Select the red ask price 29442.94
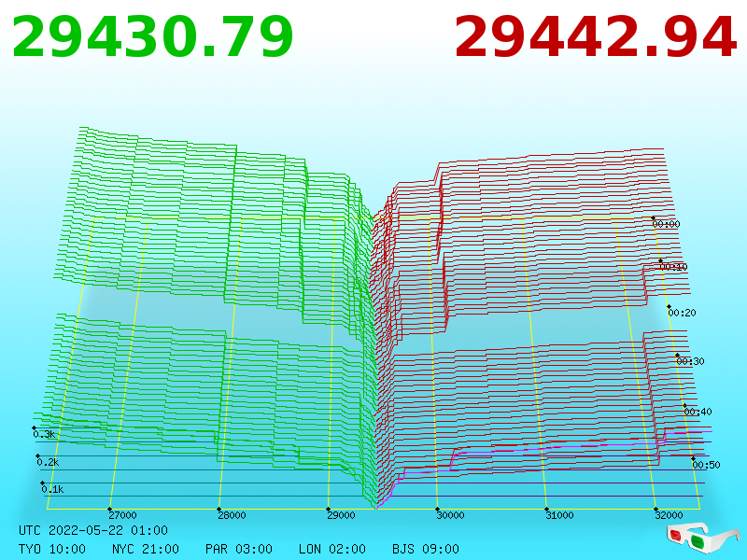Screen dimensions: 747x560 596,37
